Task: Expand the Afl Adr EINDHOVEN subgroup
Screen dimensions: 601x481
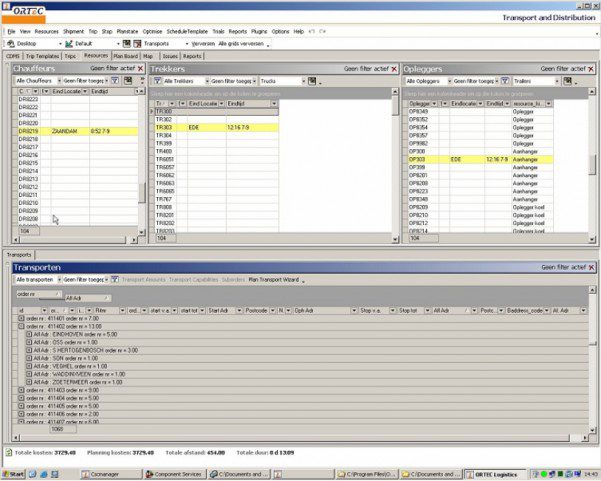Action: point(29,334)
